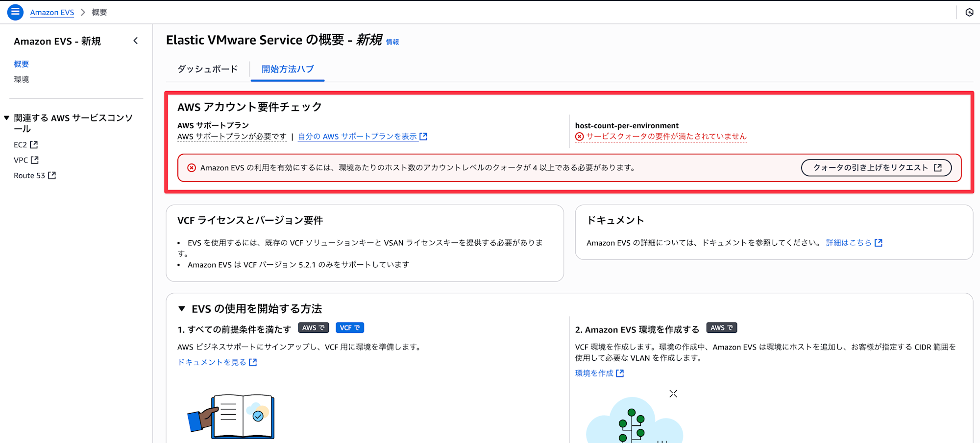Screen dimensions: 980x443
Task: Collapse the Amazon EVS side navigation panel
Action: [136, 41]
